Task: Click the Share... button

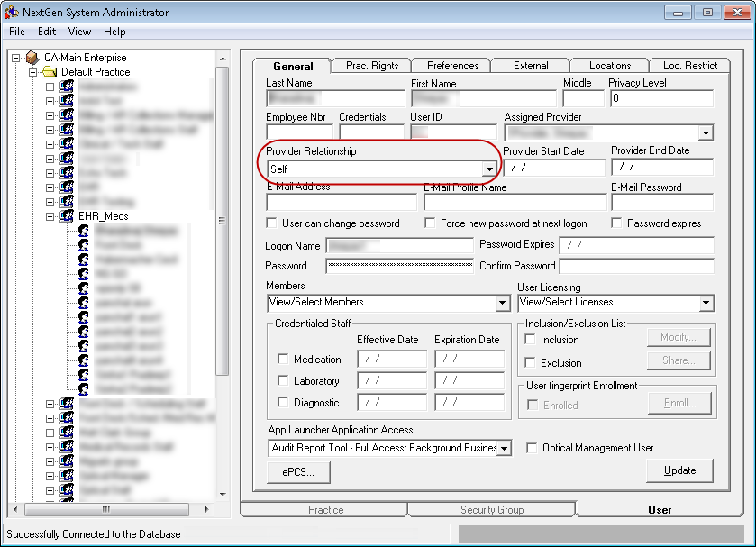Action: (x=679, y=360)
